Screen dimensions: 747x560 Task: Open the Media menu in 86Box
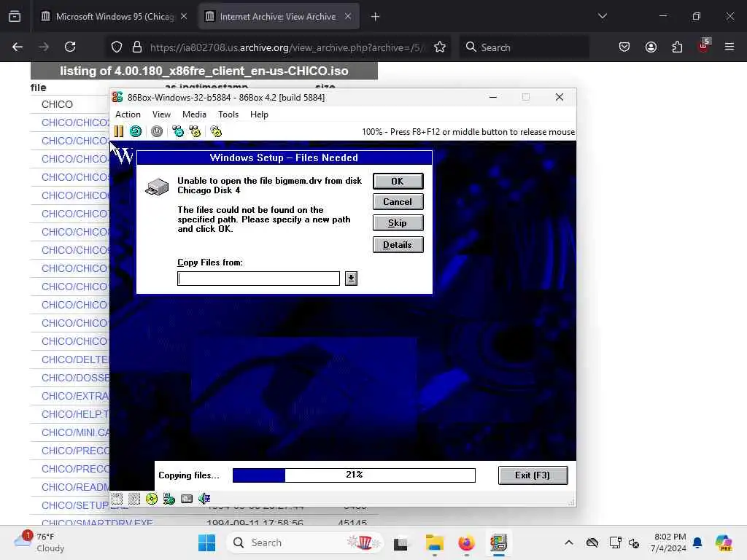(x=194, y=114)
